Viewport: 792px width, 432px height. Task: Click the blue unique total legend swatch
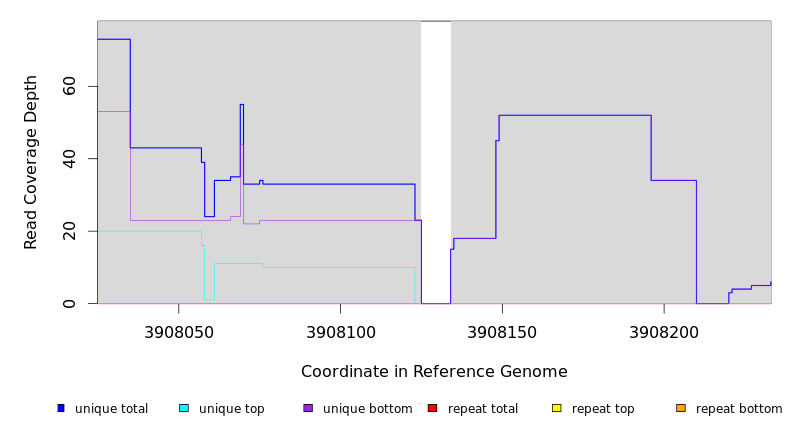pyautogui.click(x=61, y=408)
